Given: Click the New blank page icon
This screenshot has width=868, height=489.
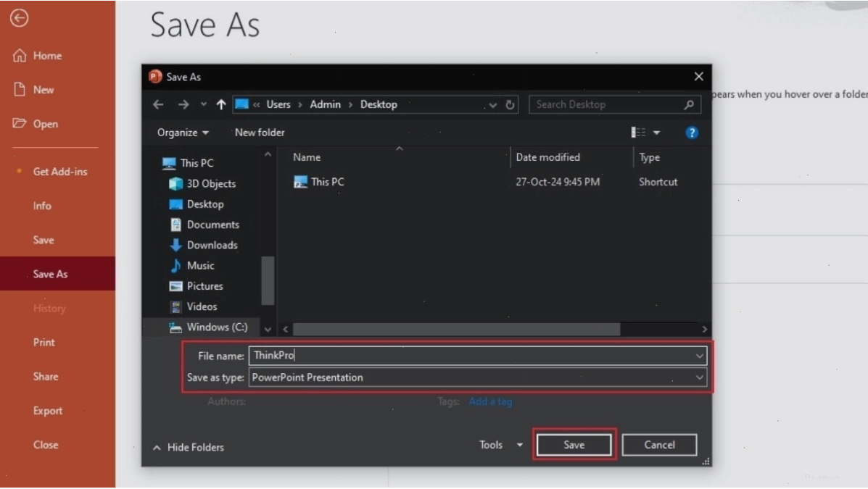Looking at the screenshot, I should click(20, 90).
